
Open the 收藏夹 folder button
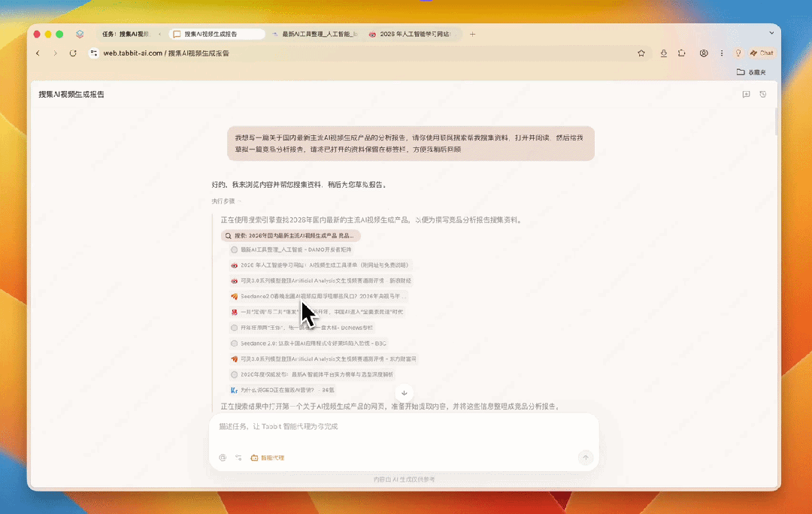click(x=755, y=71)
